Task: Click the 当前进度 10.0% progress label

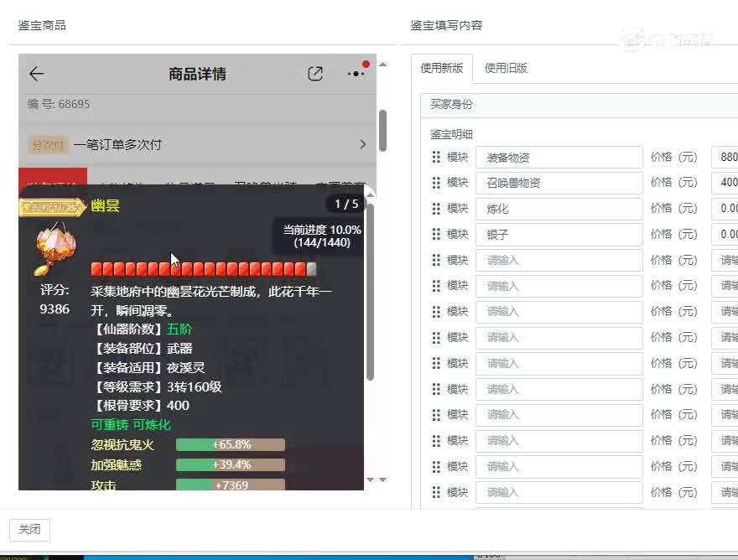Action: point(322,236)
